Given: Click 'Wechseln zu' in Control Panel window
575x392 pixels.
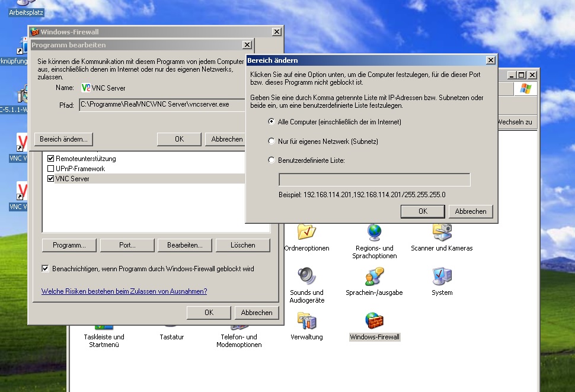Looking at the screenshot, I should [515, 122].
